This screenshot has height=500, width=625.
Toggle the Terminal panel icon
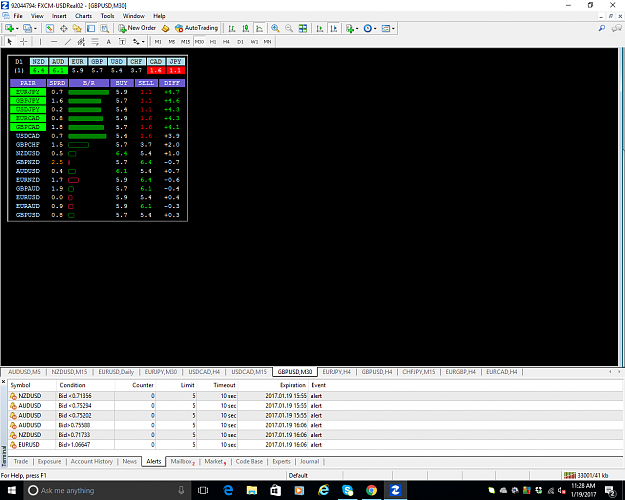point(91,28)
